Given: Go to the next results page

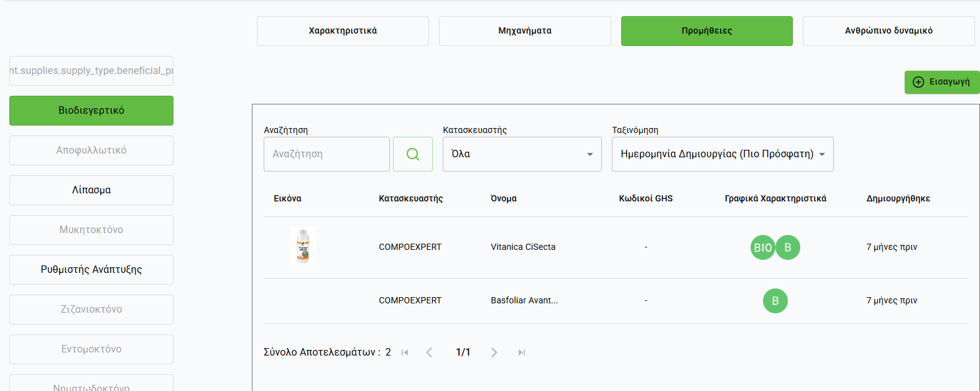Looking at the screenshot, I should (494, 352).
